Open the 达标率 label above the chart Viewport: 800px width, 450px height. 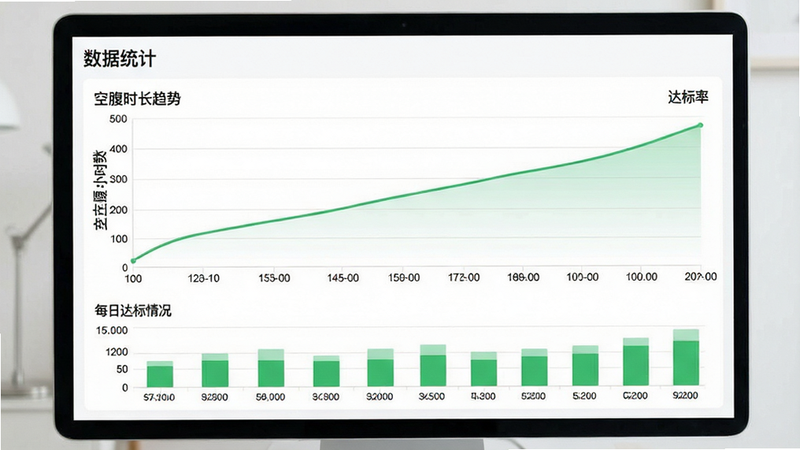tap(688, 97)
